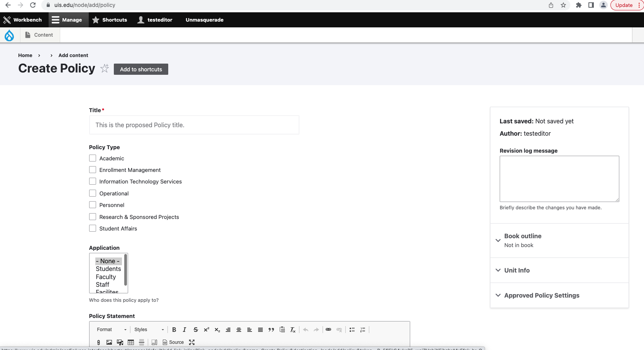Apply italic formatting in the editor
This screenshot has height=350, width=644.
coord(184,330)
